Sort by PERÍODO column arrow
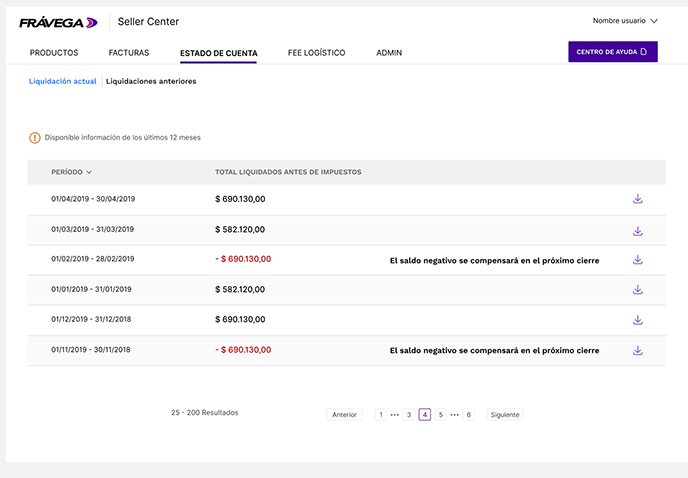The width and height of the screenshot is (688, 478). click(89, 172)
